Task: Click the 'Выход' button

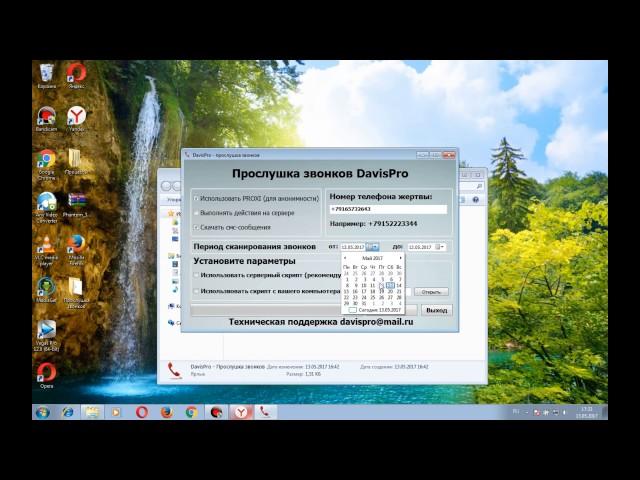Action: pos(436,310)
